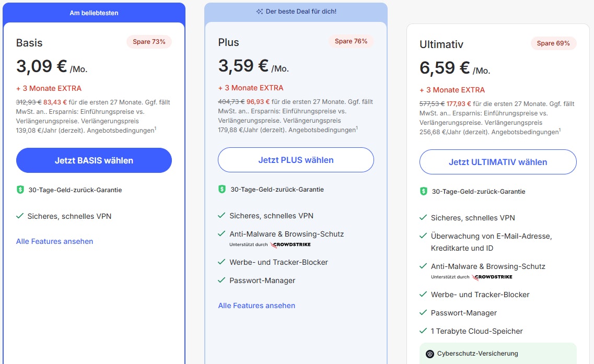Select the "Jetzt ULTIMATIV wählen" button
Image resolution: width=594 pixels, height=364 pixels.
pyautogui.click(x=498, y=162)
